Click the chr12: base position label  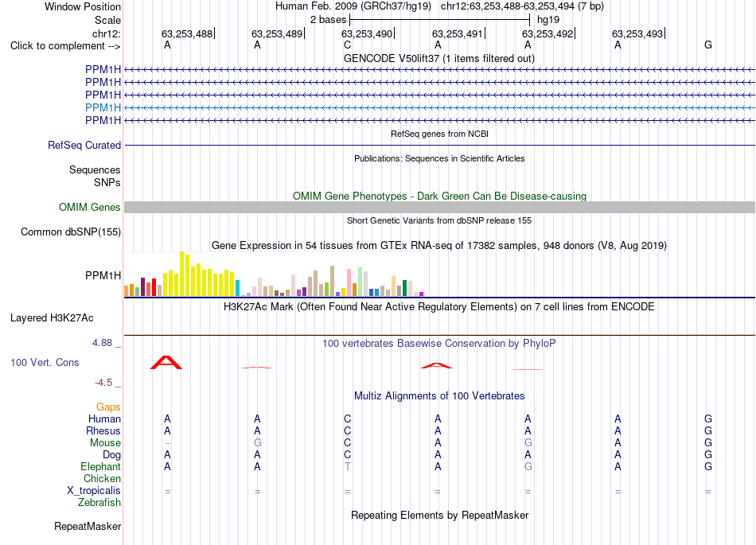coord(107,33)
